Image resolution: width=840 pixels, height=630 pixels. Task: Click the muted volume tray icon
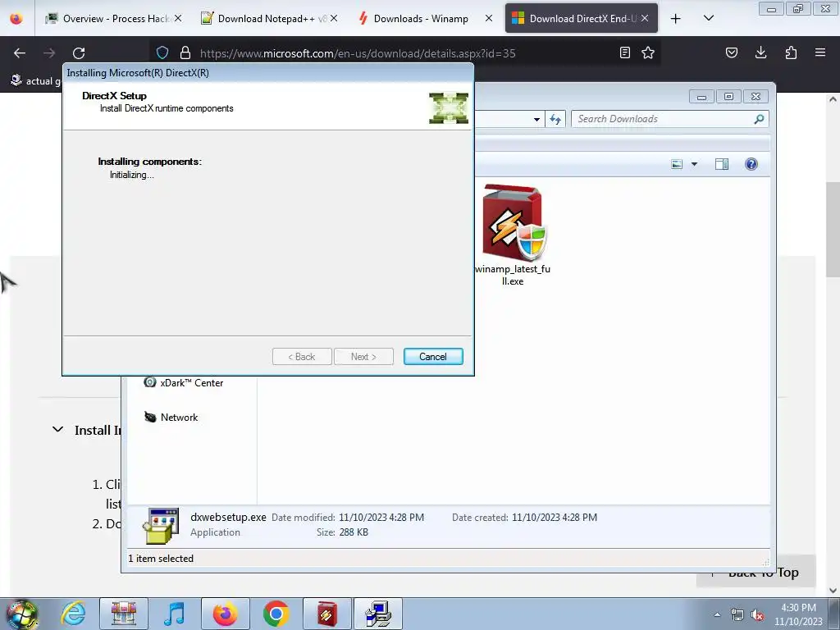tap(757, 615)
